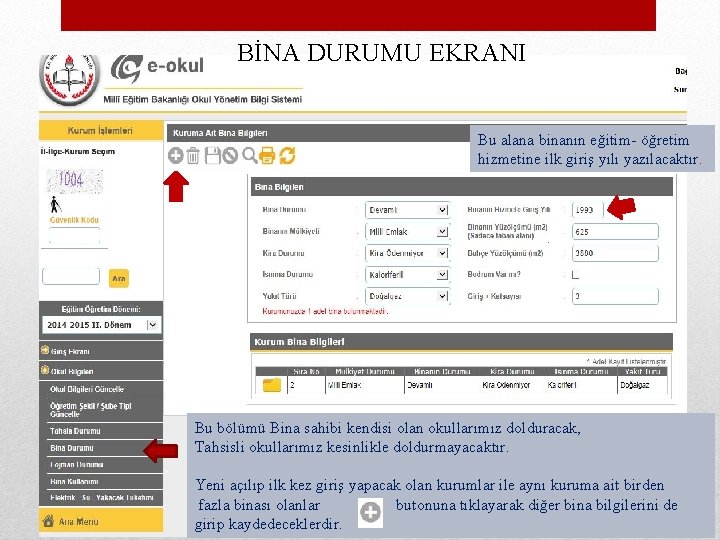Image resolution: width=720 pixels, height=540 pixels.
Task: Open Kira Durumu dropdown showing Kira Ödenmiyor
Action: coord(407,253)
